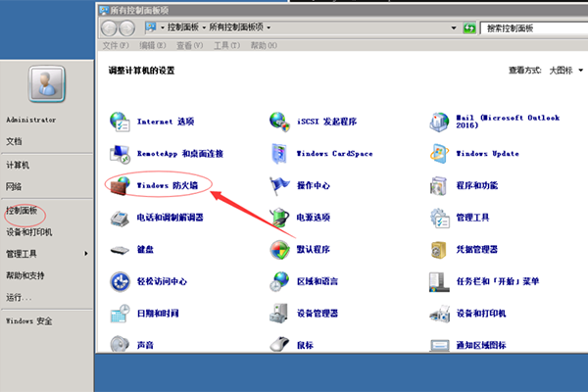
Task: Expand the address bar history dropdown arrow
Action: pyautogui.click(x=454, y=27)
